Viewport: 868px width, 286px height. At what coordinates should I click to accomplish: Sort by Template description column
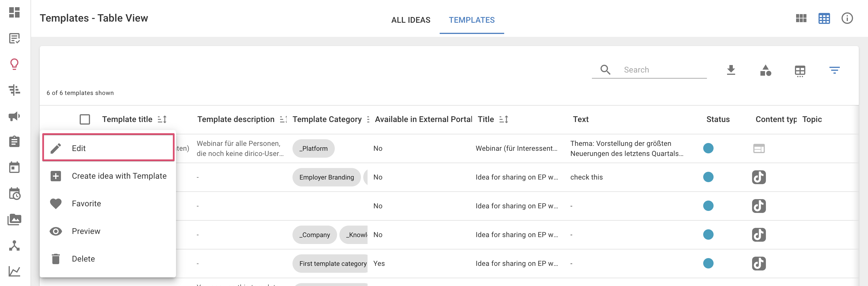pyautogui.click(x=283, y=119)
